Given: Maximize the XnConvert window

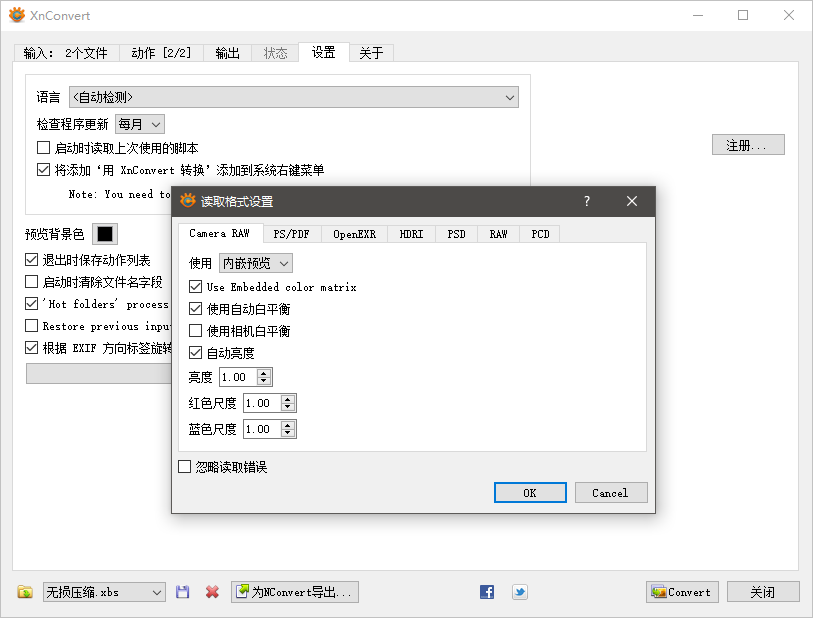Looking at the screenshot, I should pyautogui.click(x=742, y=15).
